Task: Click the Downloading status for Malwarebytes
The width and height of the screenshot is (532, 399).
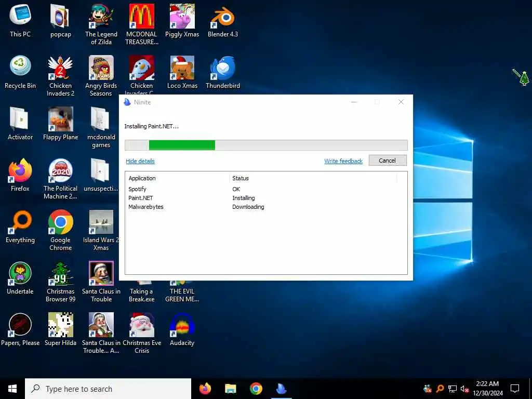Action: pos(248,207)
